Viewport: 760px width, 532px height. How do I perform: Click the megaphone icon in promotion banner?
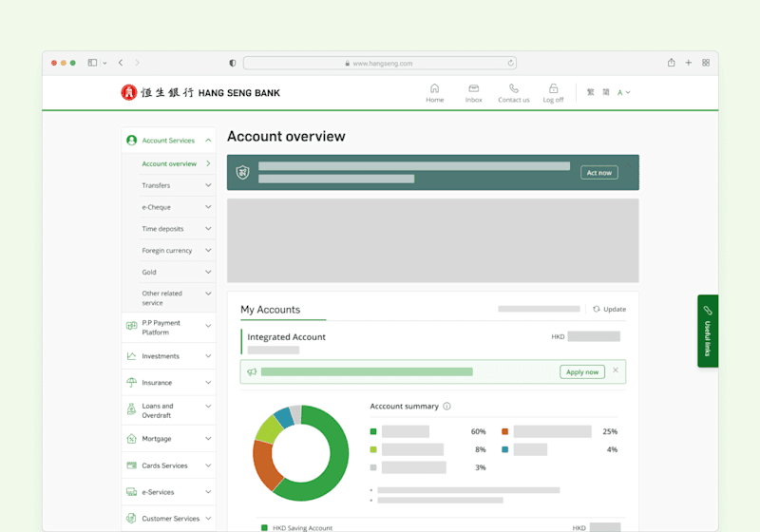(252, 371)
